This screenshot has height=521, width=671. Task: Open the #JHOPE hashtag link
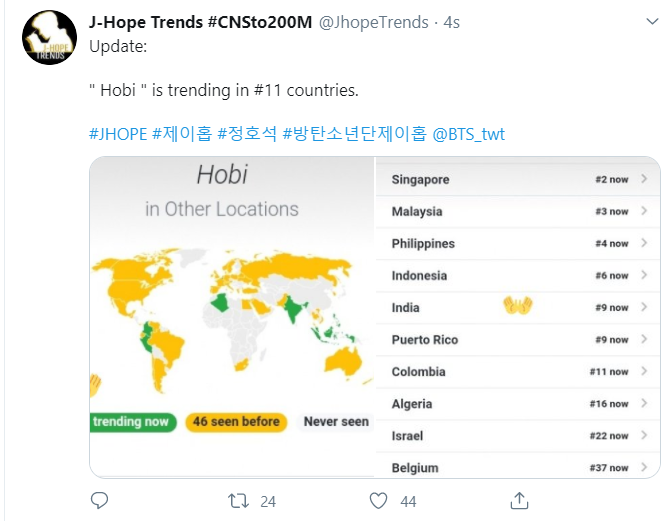click(x=118, y=134)
